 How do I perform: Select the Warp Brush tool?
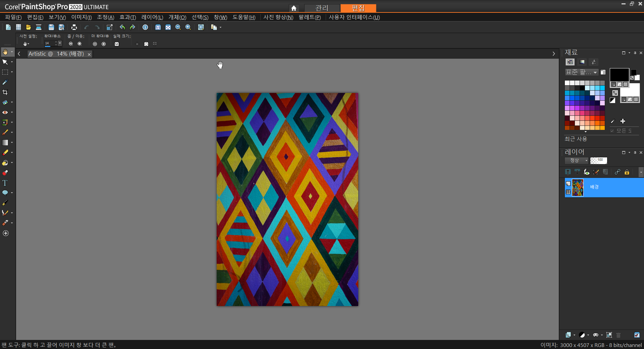pyautogui.click(x=5, y=213)
